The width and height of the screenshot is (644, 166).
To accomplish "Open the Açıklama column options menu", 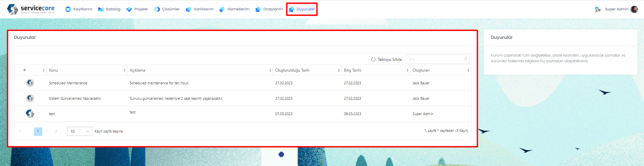I will tap(270, 70).
